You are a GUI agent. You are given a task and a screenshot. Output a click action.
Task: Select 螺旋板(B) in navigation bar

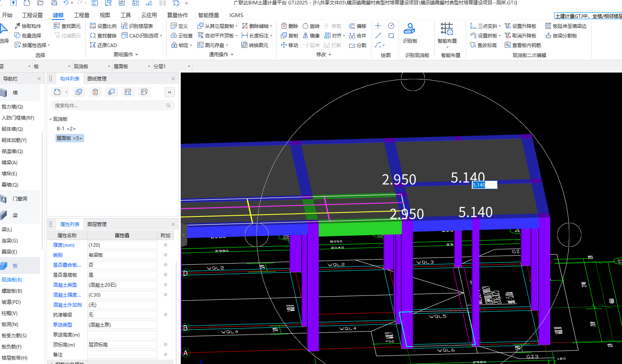tap(12, 291)
